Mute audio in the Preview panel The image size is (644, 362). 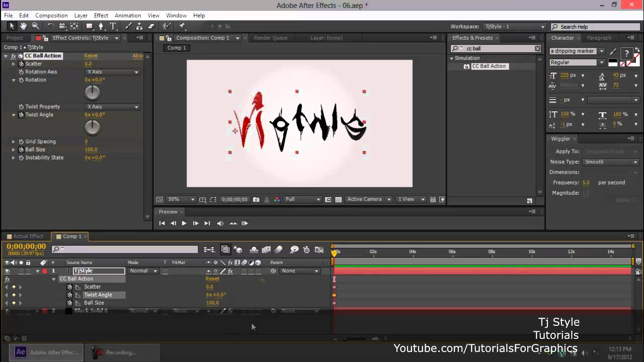coord(220,223)
